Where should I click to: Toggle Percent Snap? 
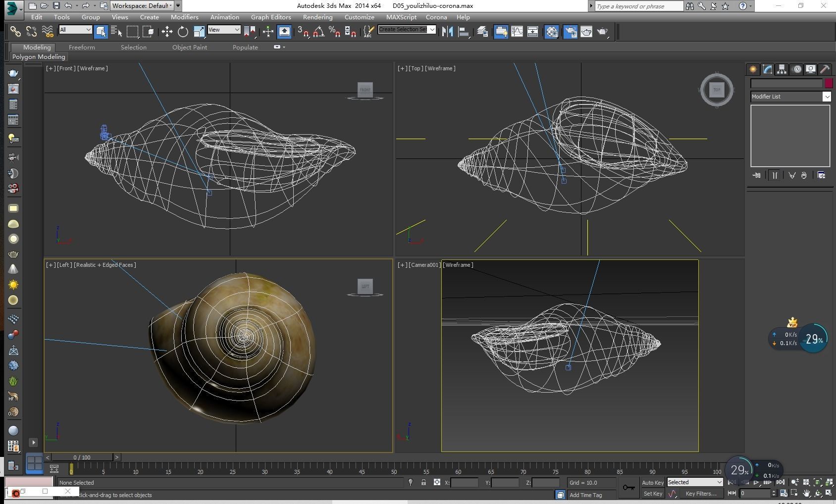point(334,32)
